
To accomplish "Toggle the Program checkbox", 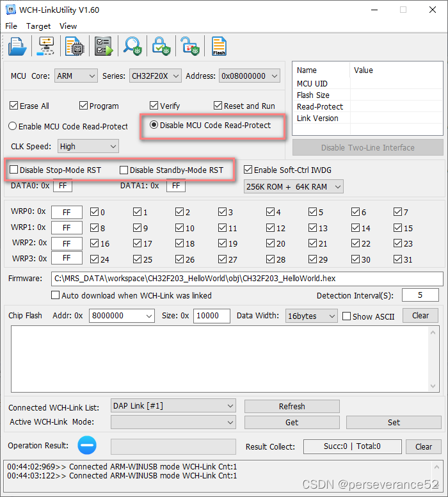I will click(83, 105).
